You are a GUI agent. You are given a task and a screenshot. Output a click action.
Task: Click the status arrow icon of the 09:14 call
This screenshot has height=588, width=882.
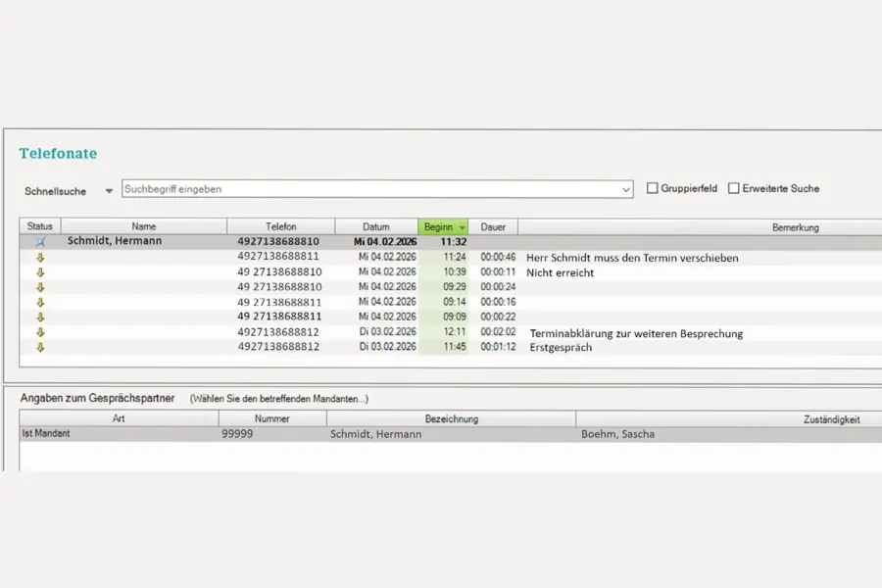click(40, 303)
